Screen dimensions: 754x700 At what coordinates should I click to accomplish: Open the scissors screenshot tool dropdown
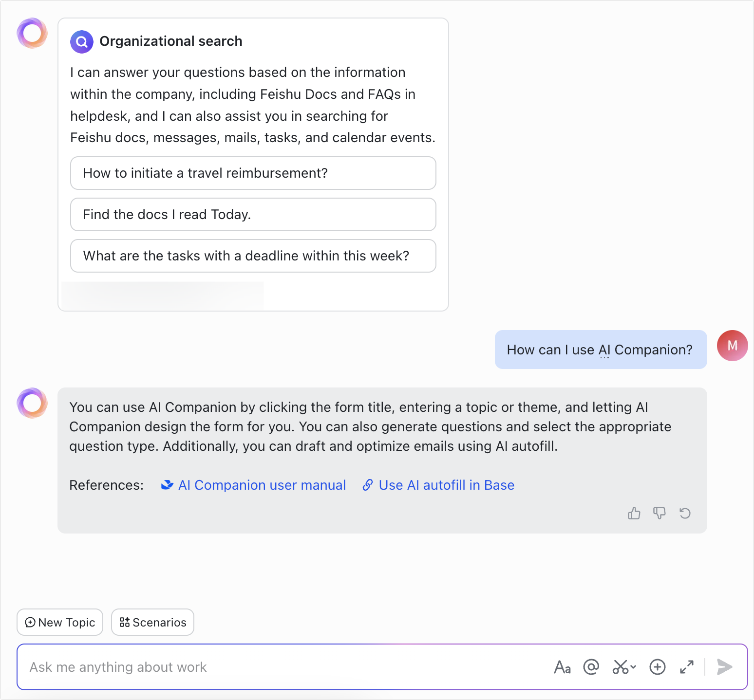click(624, 667)
